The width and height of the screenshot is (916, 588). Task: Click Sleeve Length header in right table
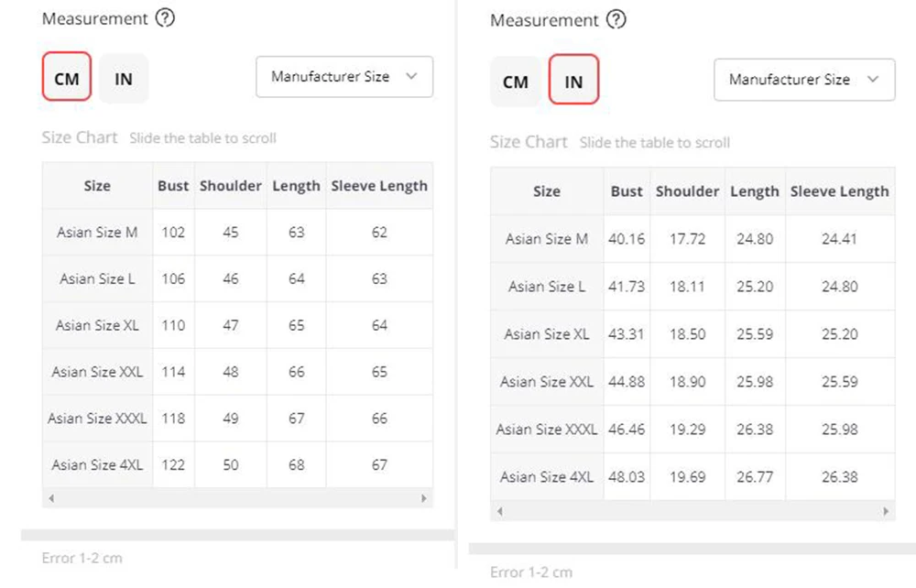click(839, 191)
